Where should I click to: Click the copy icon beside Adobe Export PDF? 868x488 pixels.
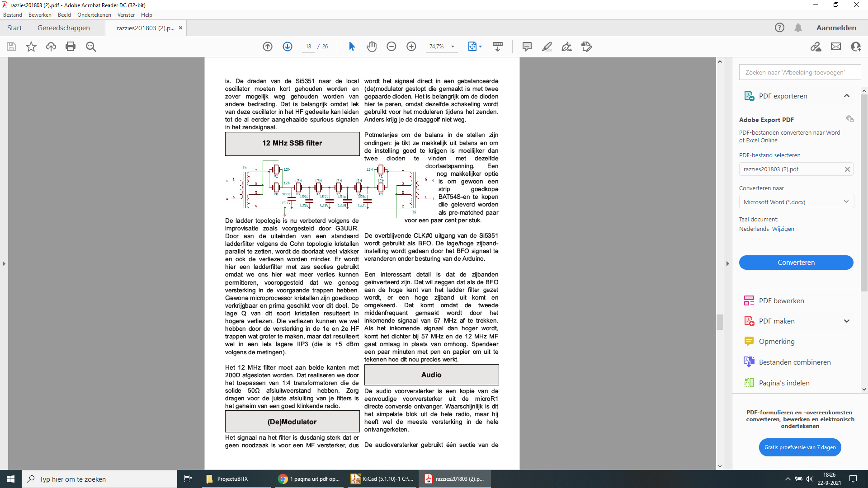(x=850, y=119)
